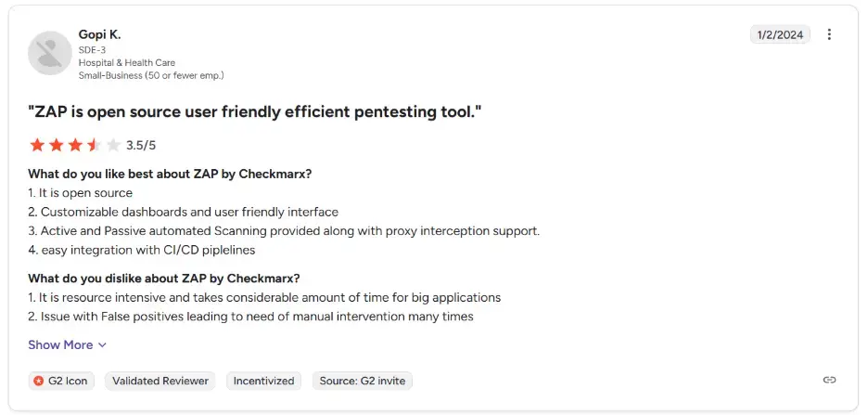Image resolution: width=868 pixels, height=415 pixels.
Task: Click the G2 Icon badge
Action: point(61,381)
